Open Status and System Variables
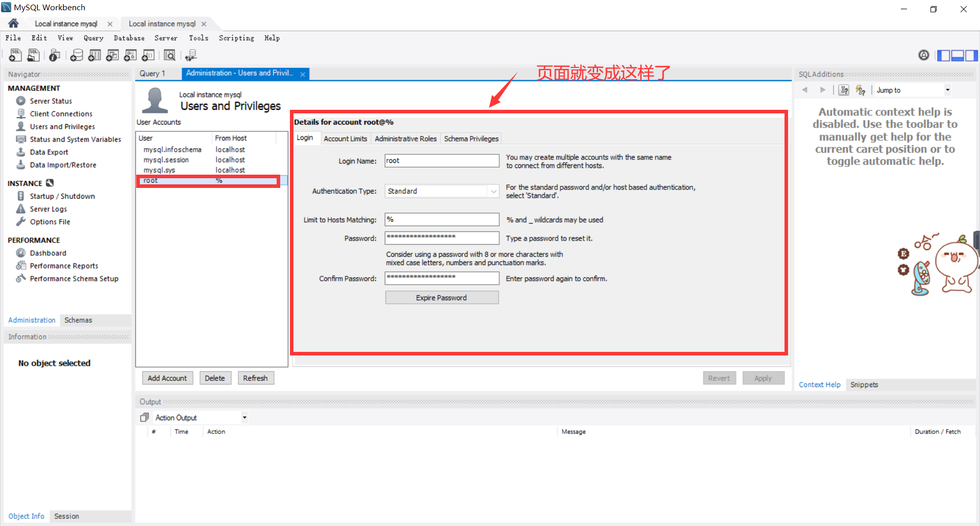Viewport: 980px width, 526px height. (x=75, y=139)
